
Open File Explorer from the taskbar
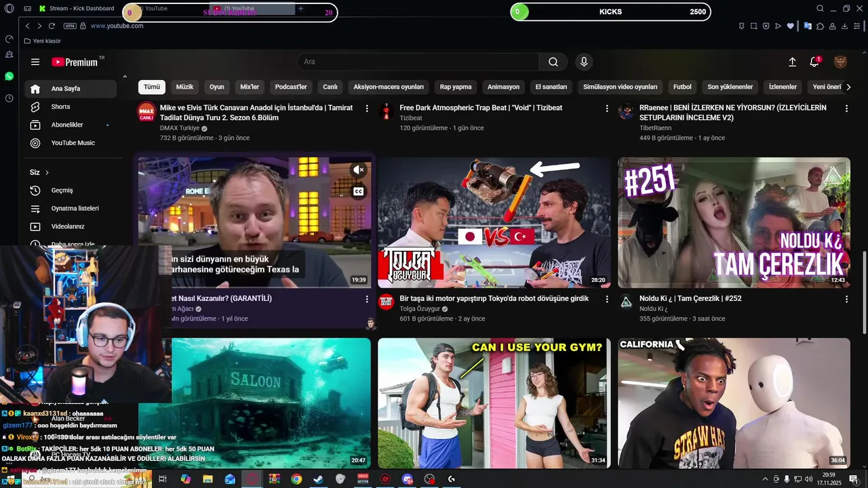pos(208,479)
